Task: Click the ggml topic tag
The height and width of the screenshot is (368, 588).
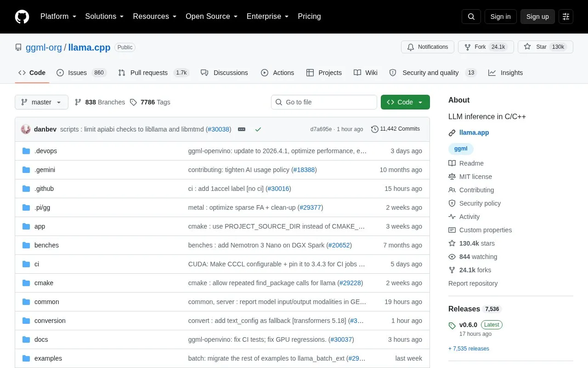Action: click(461, 149)
